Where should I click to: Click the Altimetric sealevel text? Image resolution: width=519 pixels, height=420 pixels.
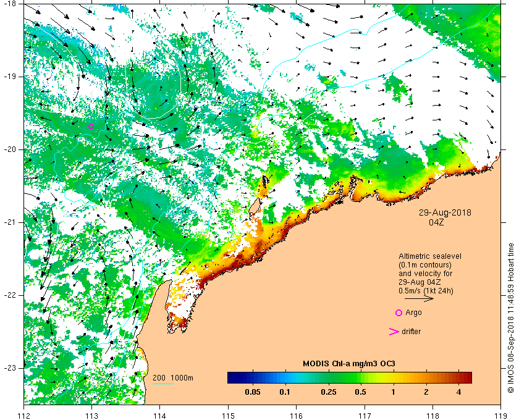pyautogui.click(x=429, y=256)
